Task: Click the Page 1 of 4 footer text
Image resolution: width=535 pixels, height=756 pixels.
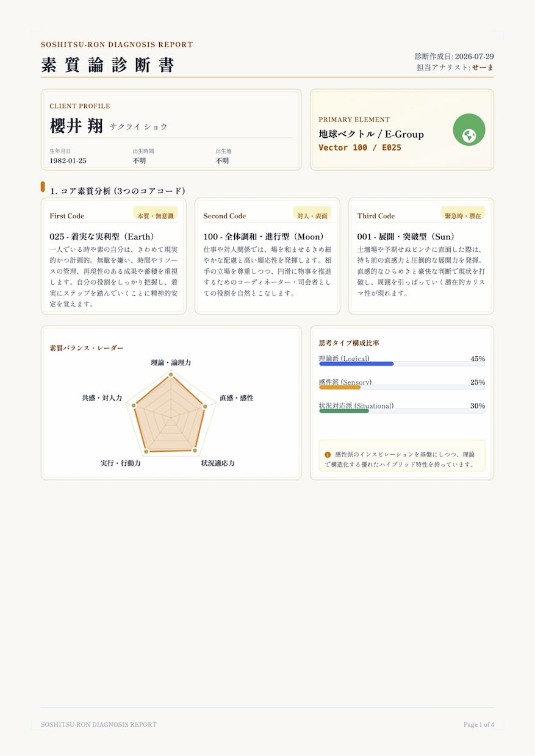Action: tap(479, 724)
